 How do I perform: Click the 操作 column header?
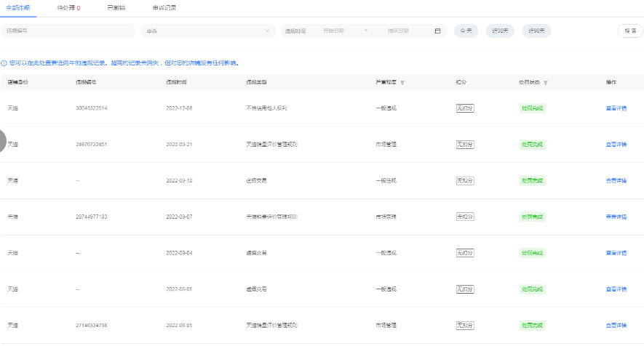click(x=611, y=82)
